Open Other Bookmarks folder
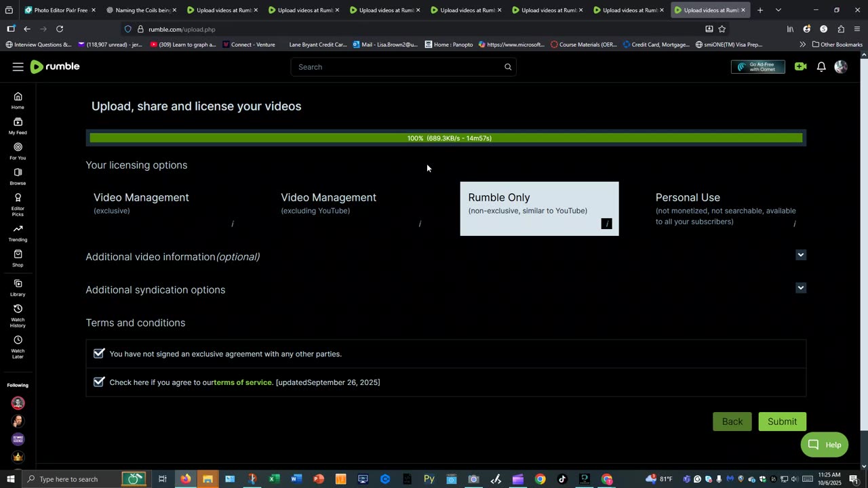Viewport: 868px width, 488px height. pyautogui.click(x=837, y=45)
